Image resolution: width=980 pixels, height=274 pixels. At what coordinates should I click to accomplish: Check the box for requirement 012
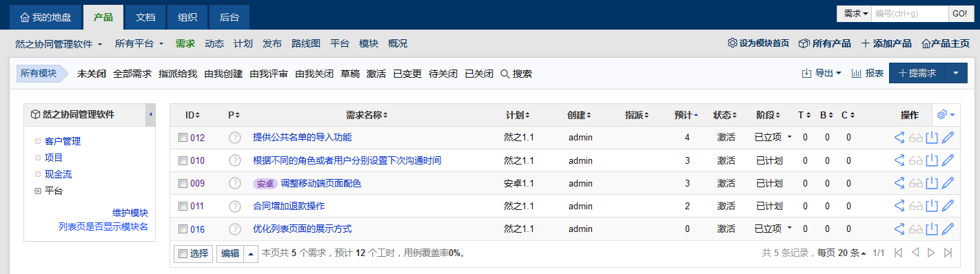coord(183,138)
